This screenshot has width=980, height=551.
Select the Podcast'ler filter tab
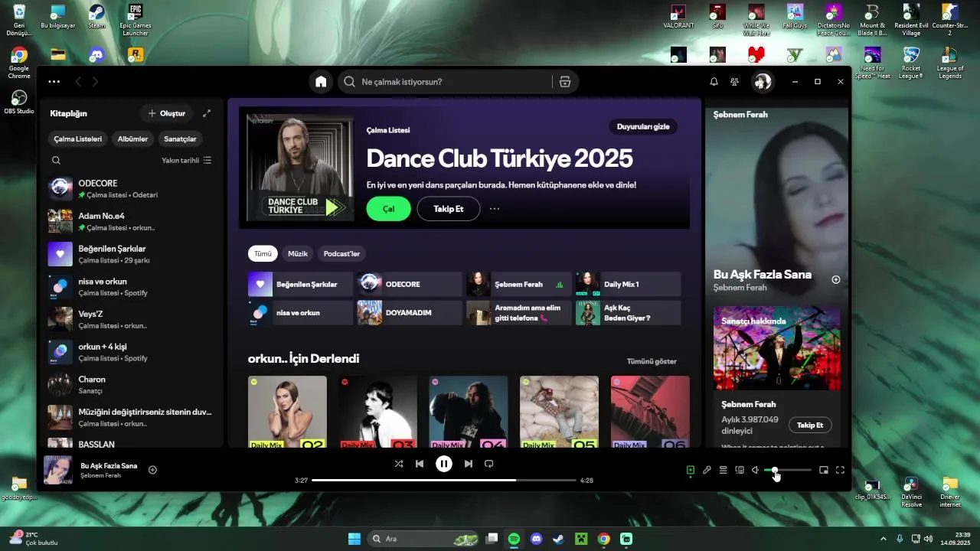[341, 253]
